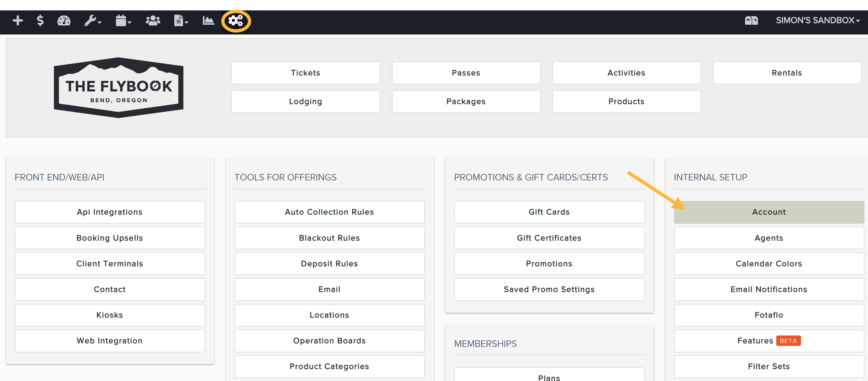
Task: Open the Lodging offering
Action: pyautogui.click(x=305, y=101)
